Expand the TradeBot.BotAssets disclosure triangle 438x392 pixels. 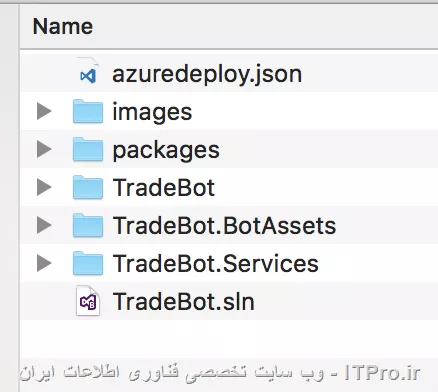pos(44,225)
